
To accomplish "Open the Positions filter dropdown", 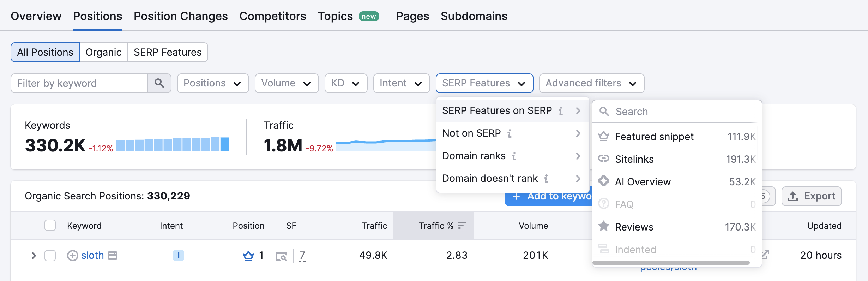I will [x=213, y=83].
